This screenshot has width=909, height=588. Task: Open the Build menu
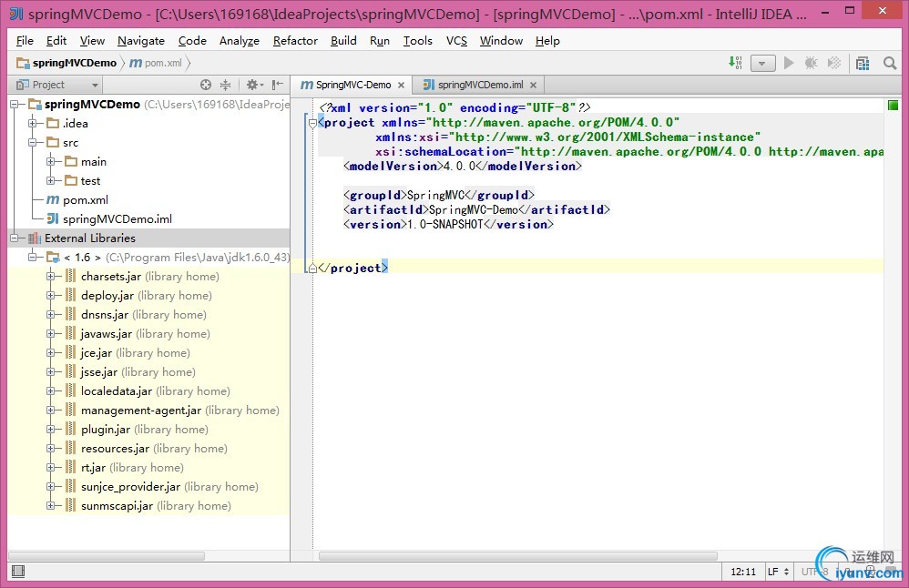pyautogui.click(x=343, y=41)
